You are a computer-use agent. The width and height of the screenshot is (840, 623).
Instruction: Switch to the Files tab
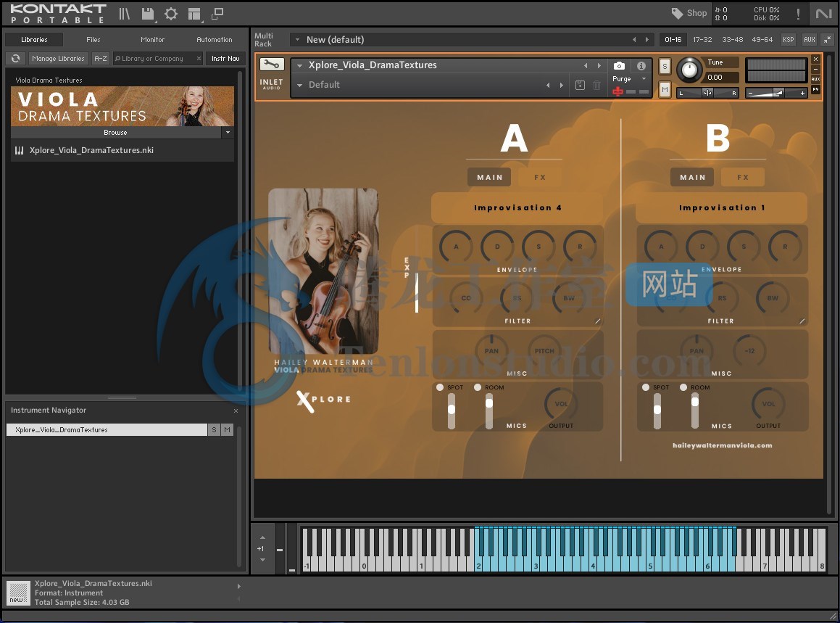[x=93, y=40]
